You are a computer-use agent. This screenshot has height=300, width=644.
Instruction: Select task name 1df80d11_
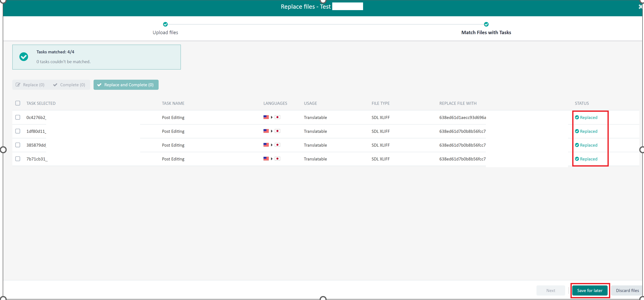pos(36,131)
